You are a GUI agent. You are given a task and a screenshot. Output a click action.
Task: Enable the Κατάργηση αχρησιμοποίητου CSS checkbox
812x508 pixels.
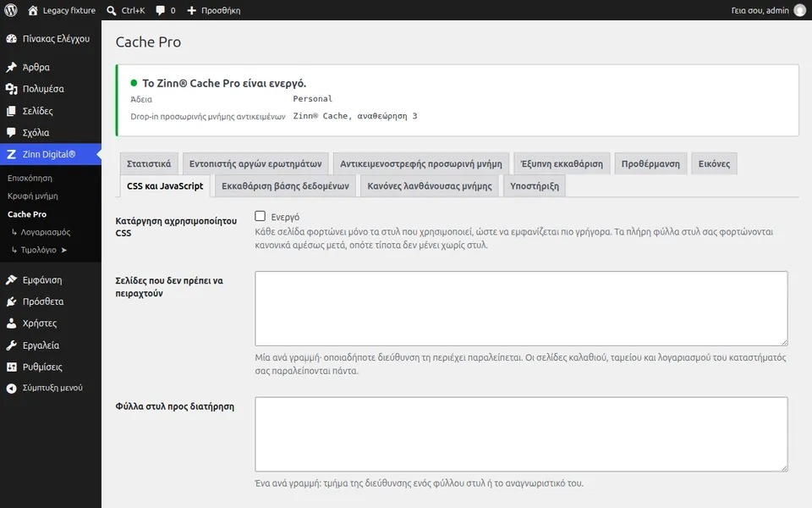pyautogui.click(x=260, y=216)
